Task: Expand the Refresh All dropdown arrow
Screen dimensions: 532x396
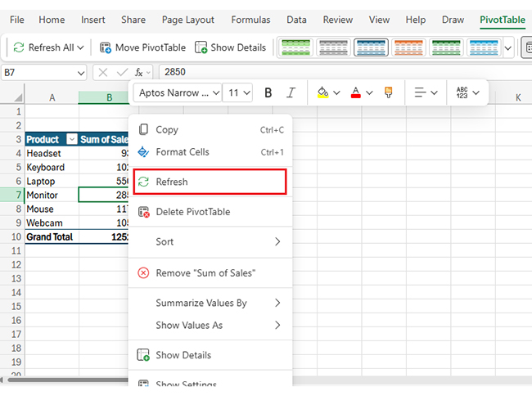Action: click(79, 47)
